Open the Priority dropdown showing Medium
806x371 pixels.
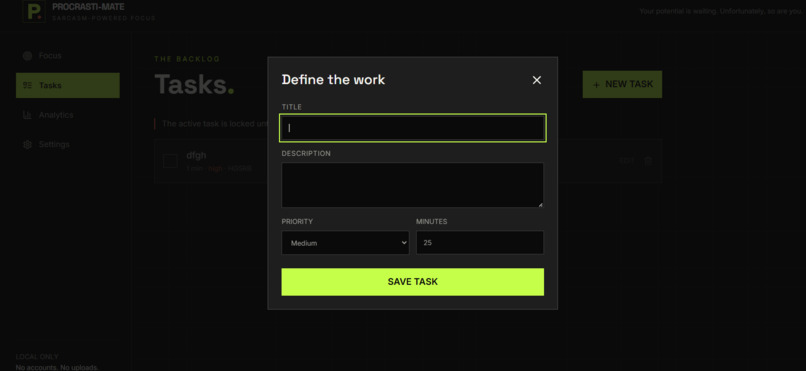tap(345, 243)
